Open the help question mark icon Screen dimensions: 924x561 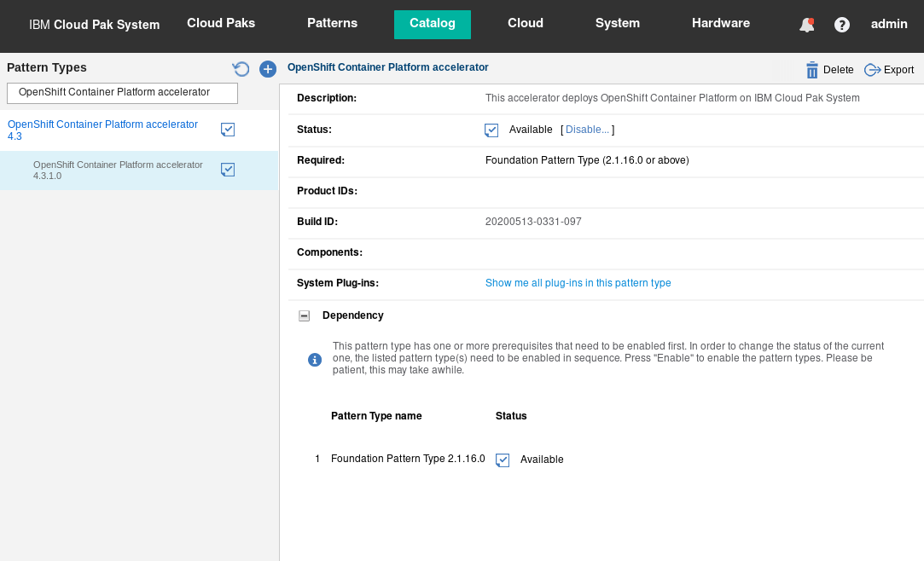click(x=842, y=25)
